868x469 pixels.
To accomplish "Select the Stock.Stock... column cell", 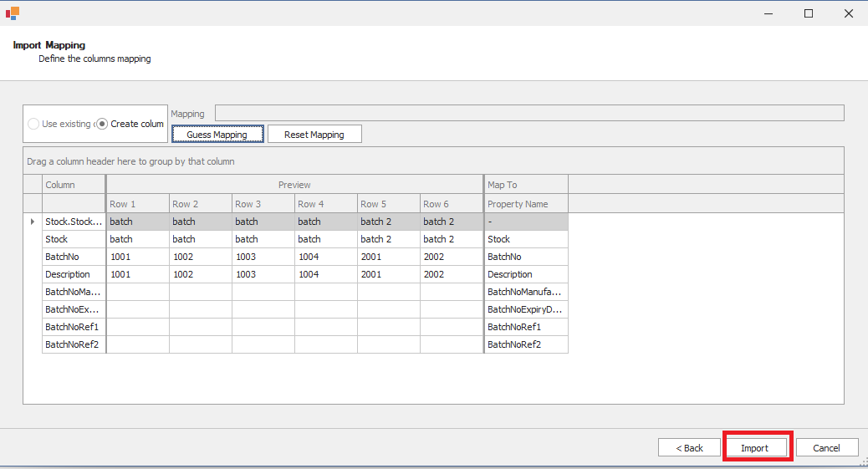I will (x=74, y=222).
